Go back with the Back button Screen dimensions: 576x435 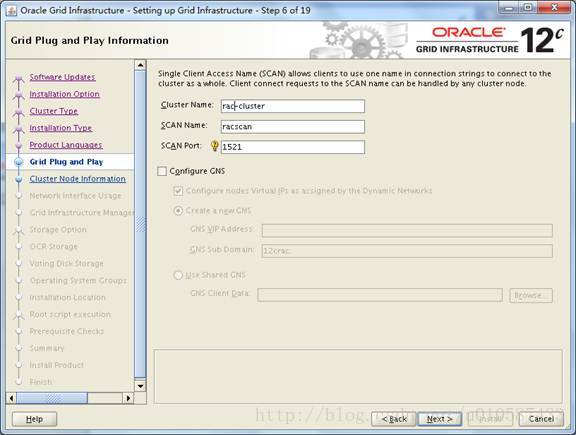tap(393, 419)
